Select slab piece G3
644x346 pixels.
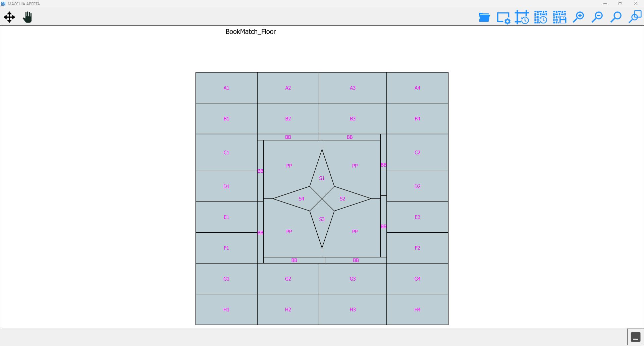pos(353,279)
